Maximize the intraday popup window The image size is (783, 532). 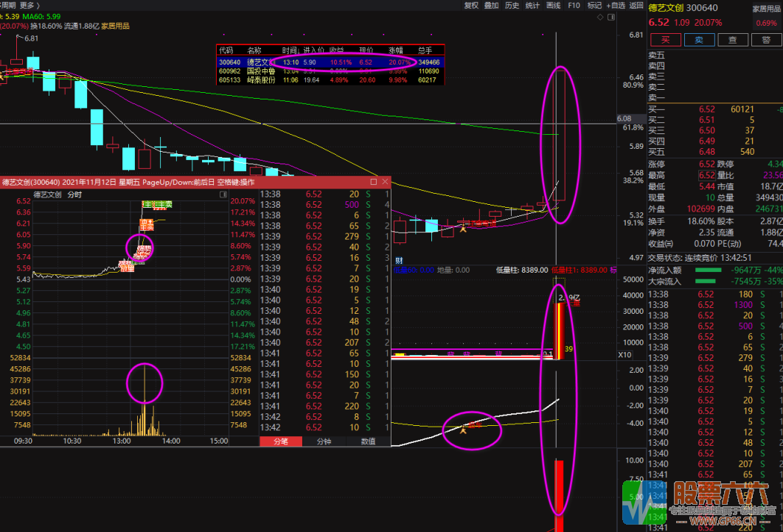[x=373, y=182]
